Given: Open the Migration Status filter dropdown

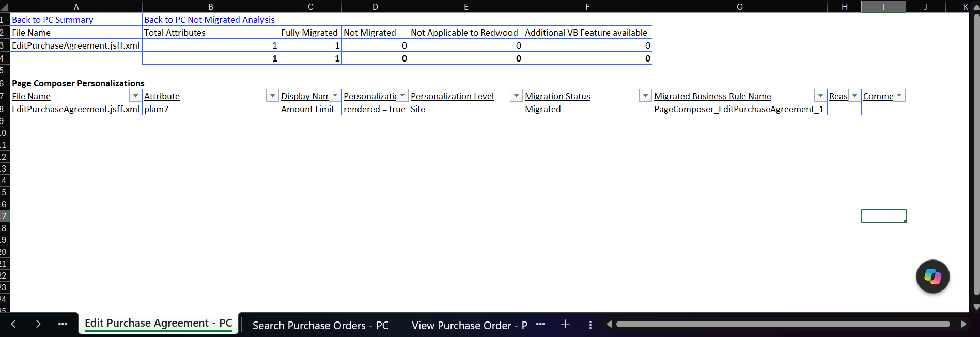Looking at the screenshot, I should 645,96.
